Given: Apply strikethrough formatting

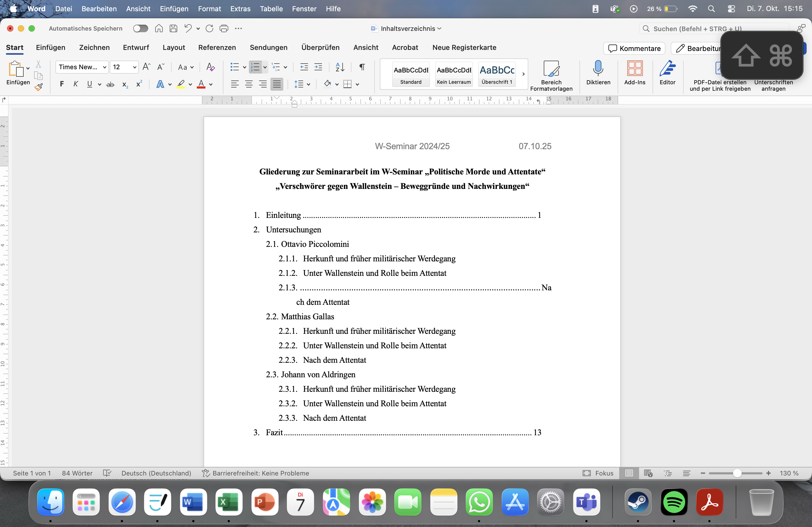Looking at the screenshot, I should click(x=110, y=84).
